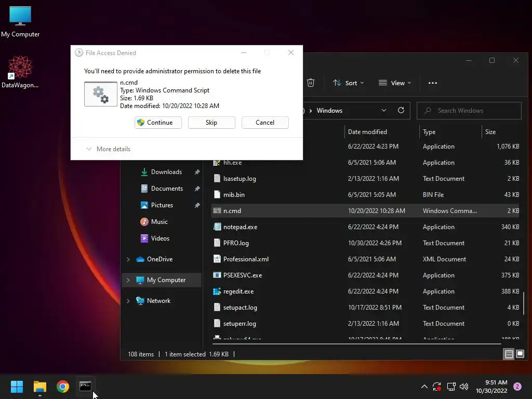Open Music in the navigation pane
The height and width of the screenshot is (399, 532).
click(x=159, y=222)
